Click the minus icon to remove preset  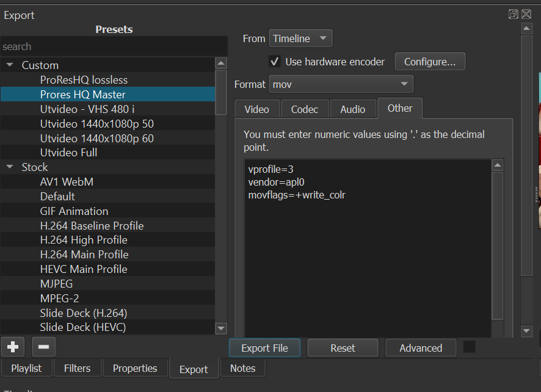43,347
